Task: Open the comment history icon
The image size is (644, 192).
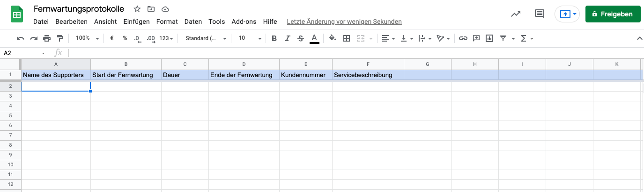Action: click(540, 14)
